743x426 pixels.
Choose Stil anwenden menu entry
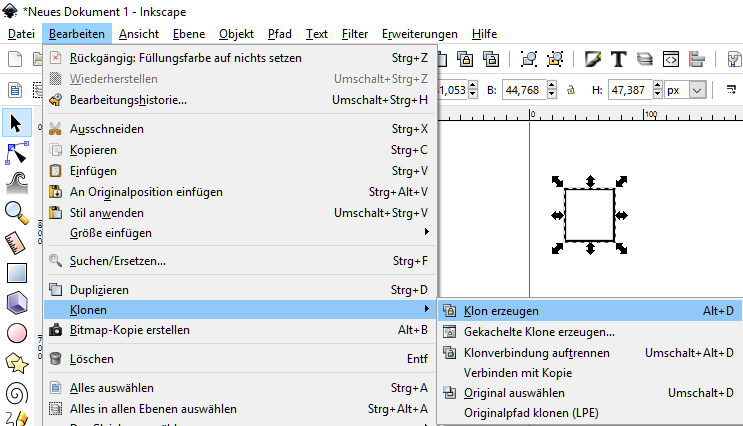tap(240, 213)
